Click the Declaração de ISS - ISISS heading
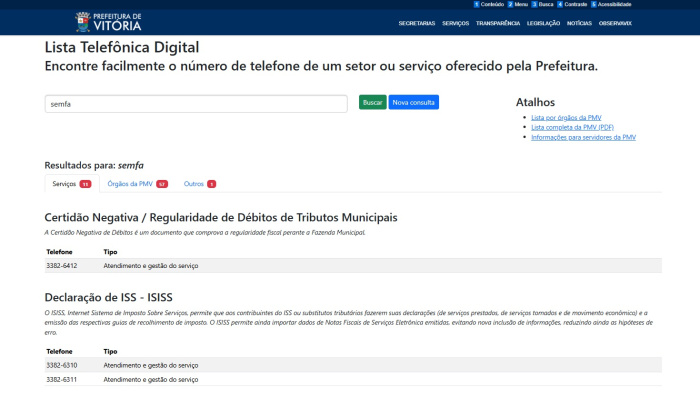Screen dimensions: 700x397 [x=108, y=297]
